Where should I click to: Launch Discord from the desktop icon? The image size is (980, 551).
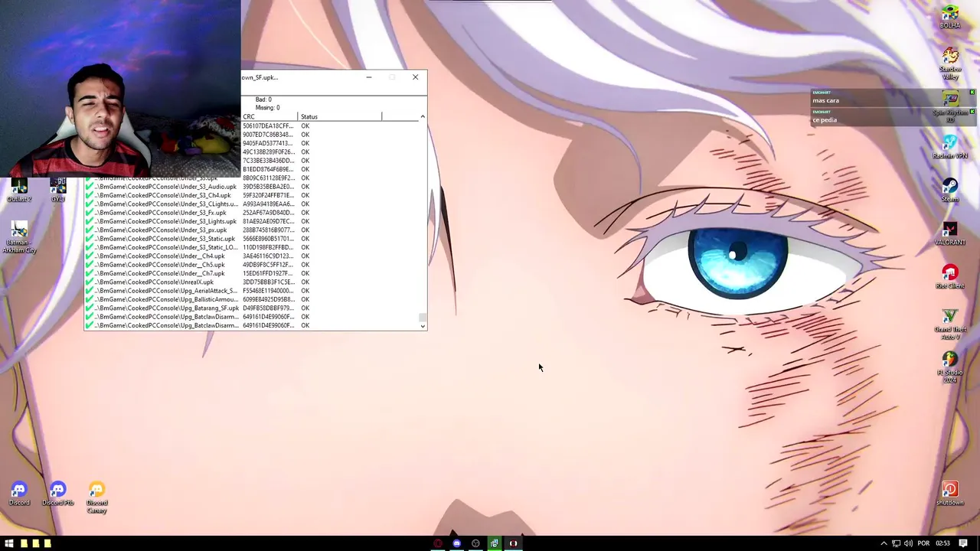(x=19, y=494)
